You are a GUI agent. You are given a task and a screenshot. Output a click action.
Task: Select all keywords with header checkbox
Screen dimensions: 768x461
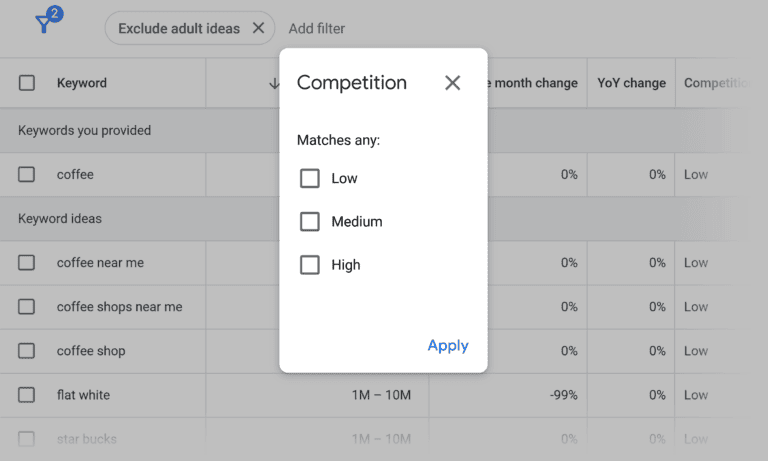(27, 83)
